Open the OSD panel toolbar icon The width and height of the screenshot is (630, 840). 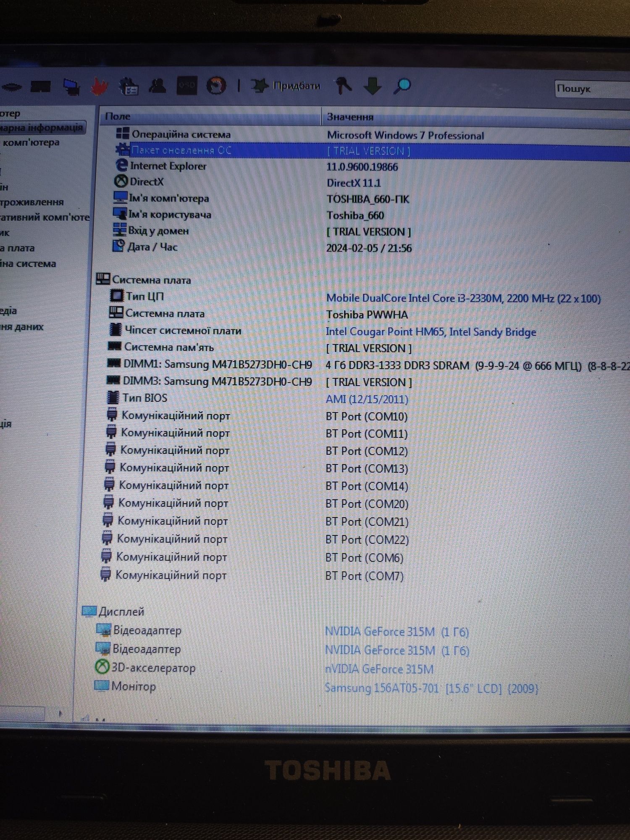click(186, 86)
